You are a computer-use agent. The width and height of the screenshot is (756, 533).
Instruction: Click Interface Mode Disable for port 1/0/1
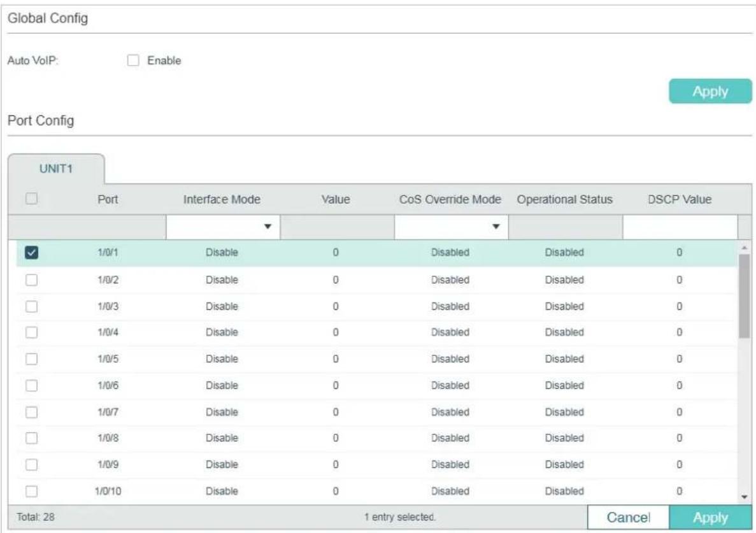(222, 253)
